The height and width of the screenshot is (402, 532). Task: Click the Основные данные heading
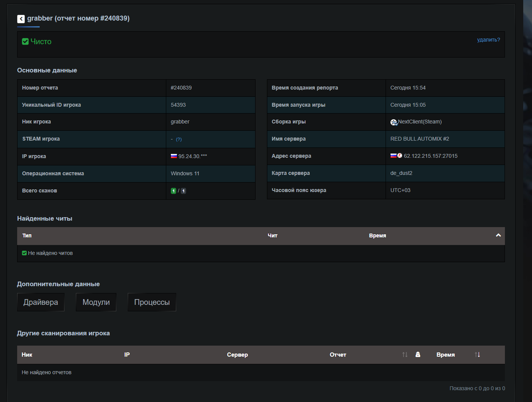[x=47, y=70]
